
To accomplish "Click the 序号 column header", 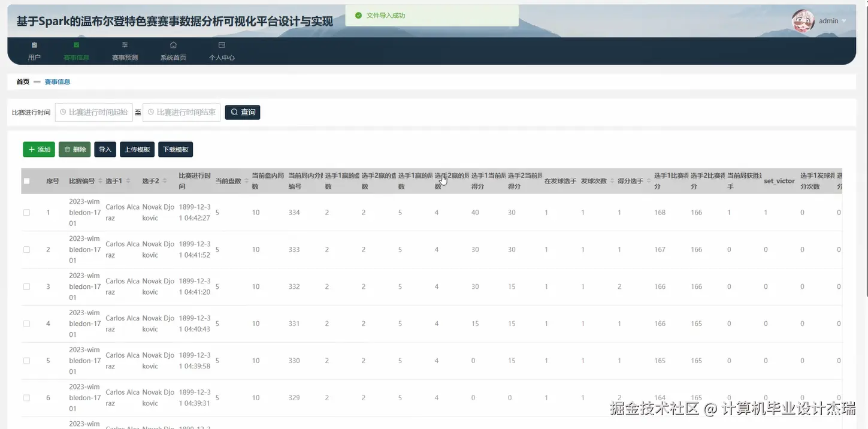I will (x=53, y=181).
